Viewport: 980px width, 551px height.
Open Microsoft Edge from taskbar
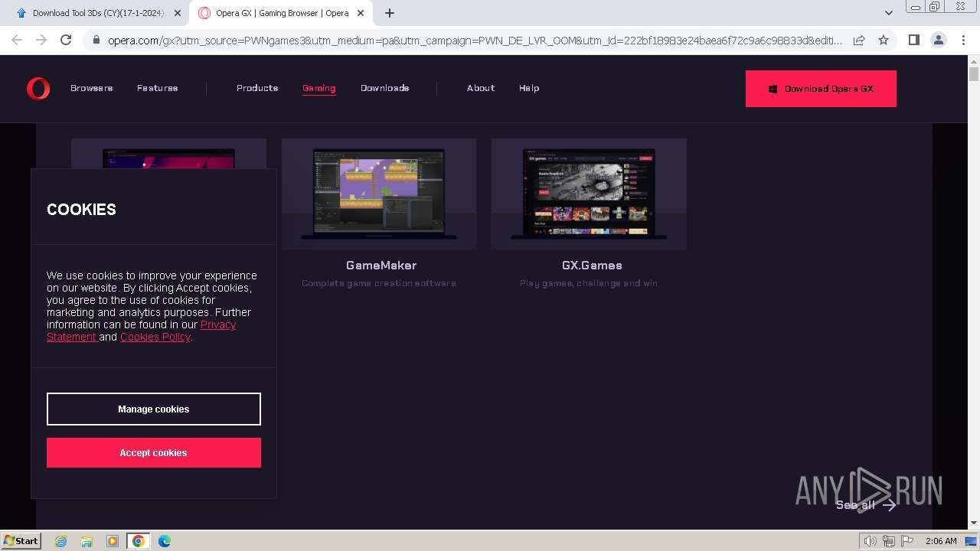165,541
